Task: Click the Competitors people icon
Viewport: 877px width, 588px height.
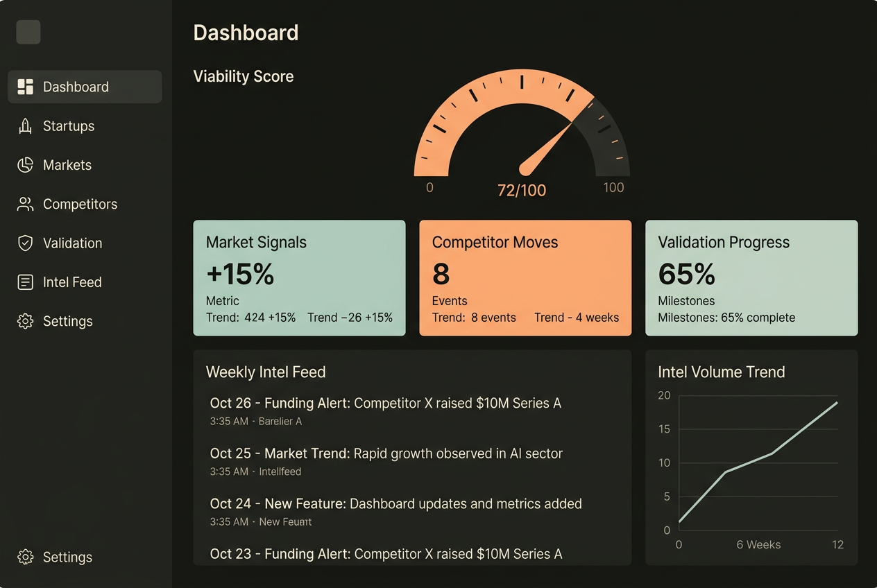Action: (26, 204)
